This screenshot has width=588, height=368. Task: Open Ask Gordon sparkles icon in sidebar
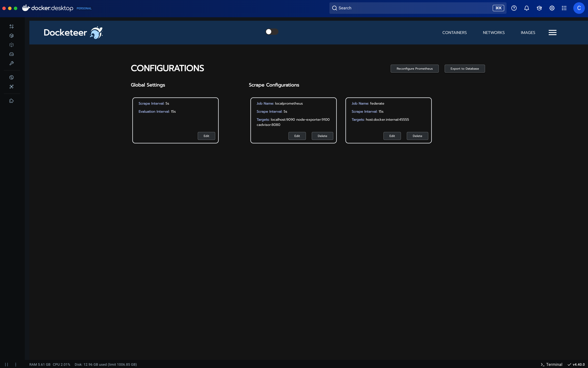tap(12, 26)
